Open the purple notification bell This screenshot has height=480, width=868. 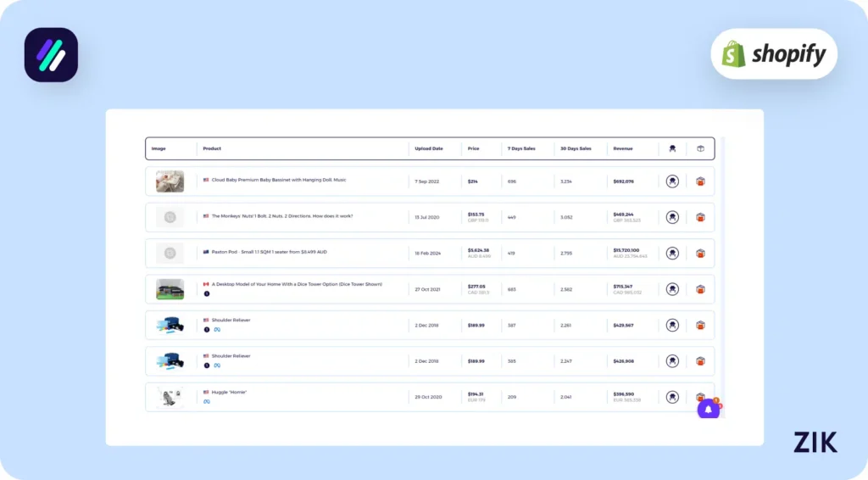pos(708,410)
